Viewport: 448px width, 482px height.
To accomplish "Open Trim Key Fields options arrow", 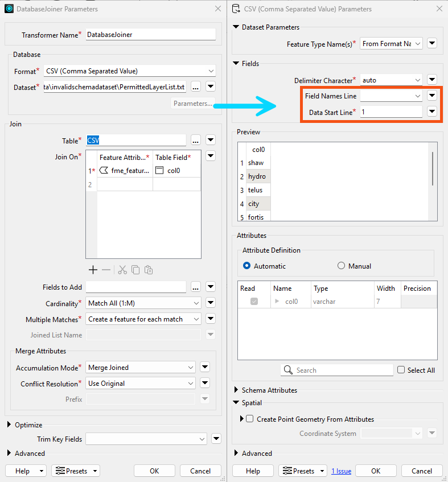I will tap(216, 438).
